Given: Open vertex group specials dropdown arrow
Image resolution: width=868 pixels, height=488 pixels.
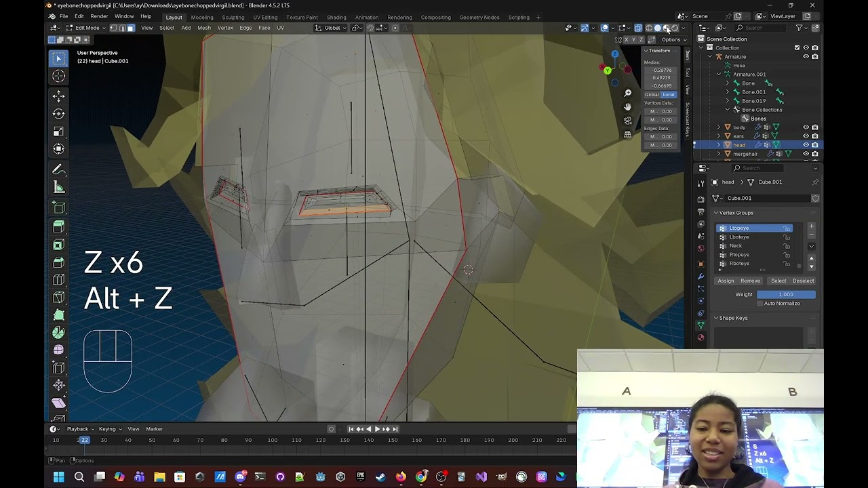Looking at the screenshot, I should pos(811,246).
